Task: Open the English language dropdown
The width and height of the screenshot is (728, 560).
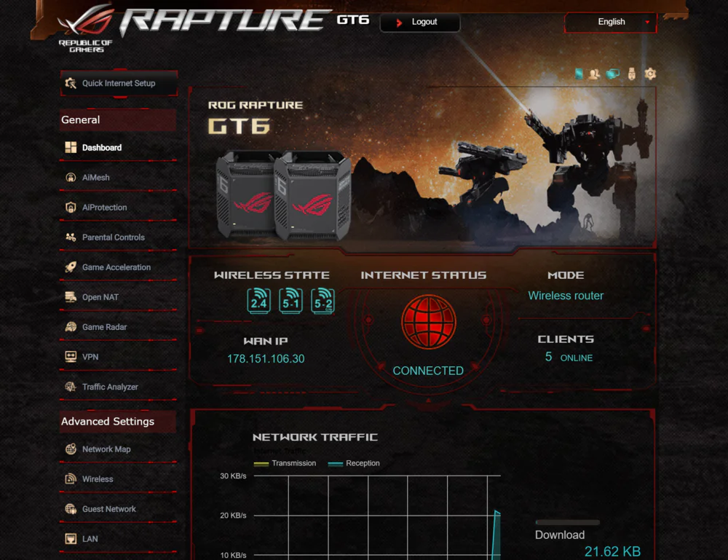Action: coord(611,22)
